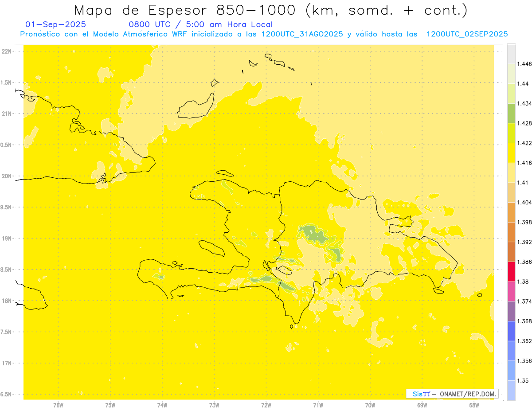The height and width of the screenshot is (411, 532).
Task: Click the '1200UTC_31AGO2025' initialization timestamp
Action: coord(302,34)
